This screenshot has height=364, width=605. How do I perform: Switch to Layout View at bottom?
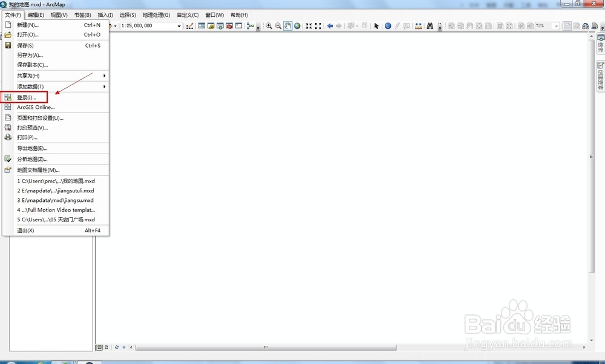click(x=106, y=347)
